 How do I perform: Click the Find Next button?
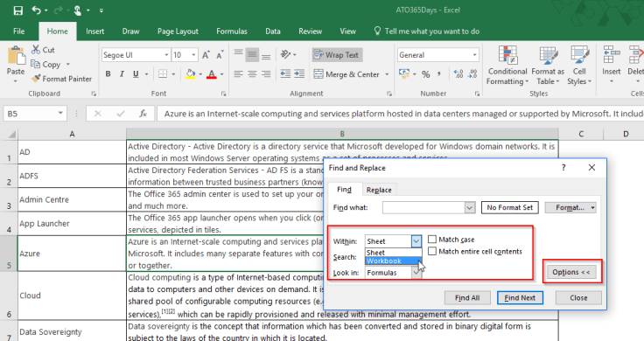[520, 298]
